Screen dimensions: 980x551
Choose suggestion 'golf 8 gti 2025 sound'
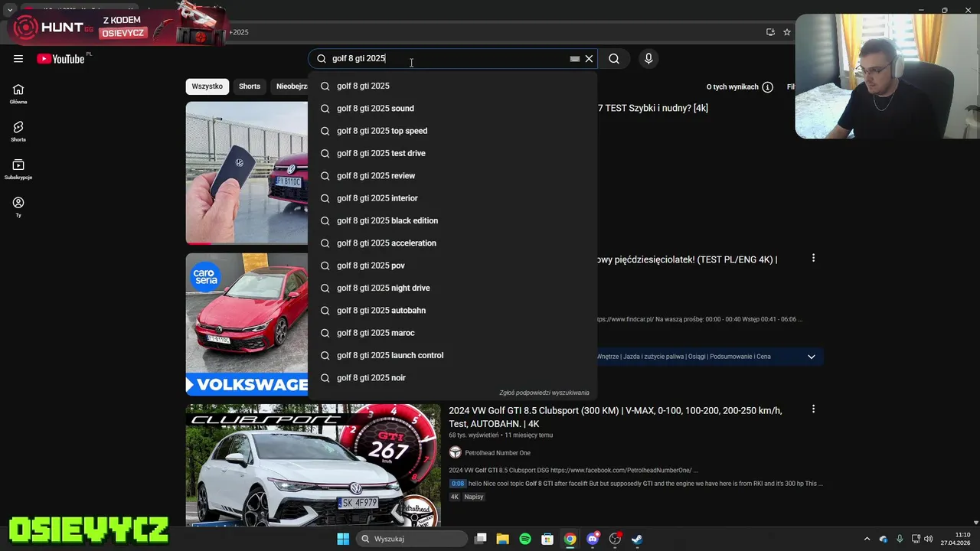[x=452, y=109]
